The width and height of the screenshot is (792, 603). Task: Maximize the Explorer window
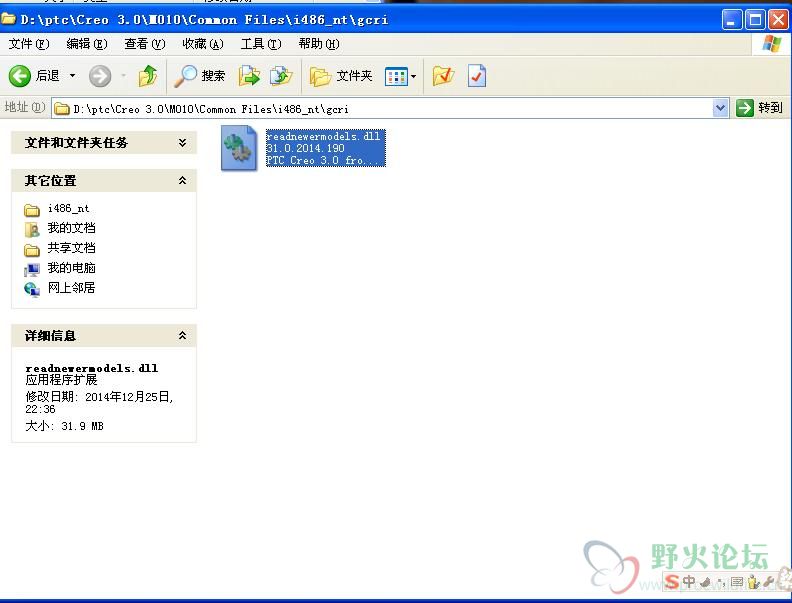tap(755, 20)
